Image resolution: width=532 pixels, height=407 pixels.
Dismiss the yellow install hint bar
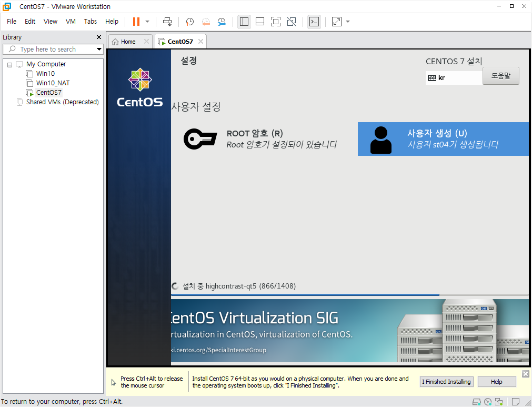point(526,374)
